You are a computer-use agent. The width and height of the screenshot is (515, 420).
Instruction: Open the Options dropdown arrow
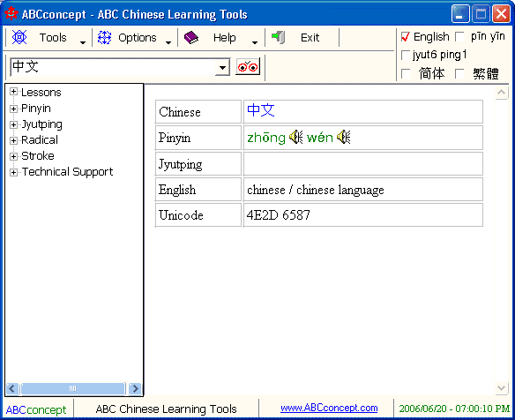pos(168,42)
